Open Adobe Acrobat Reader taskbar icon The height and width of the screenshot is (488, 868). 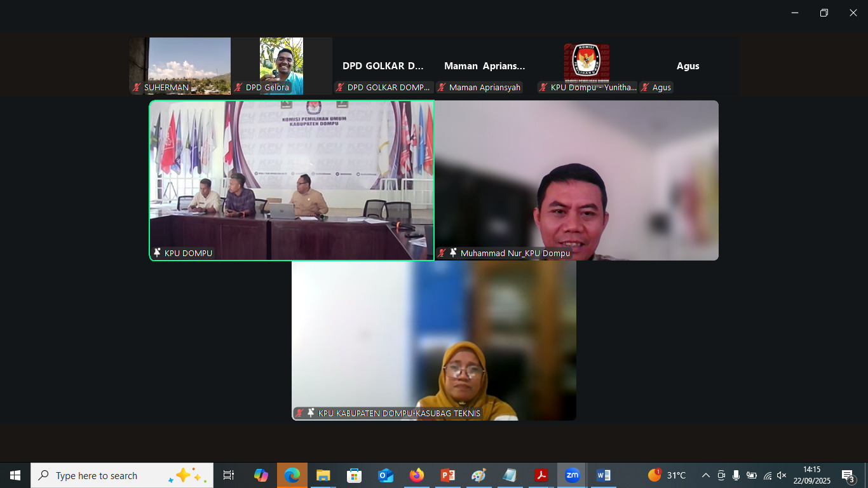[541, 475]
